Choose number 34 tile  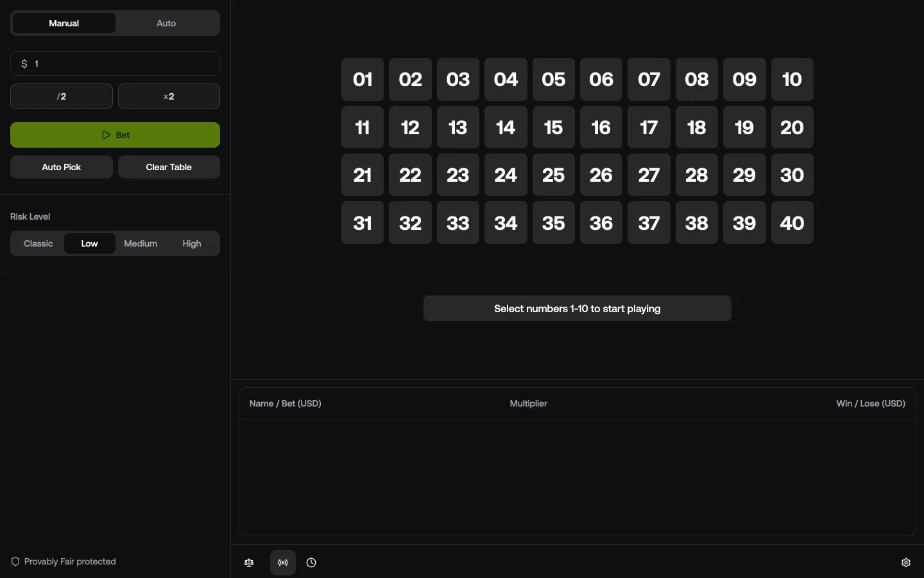(506, 223)
